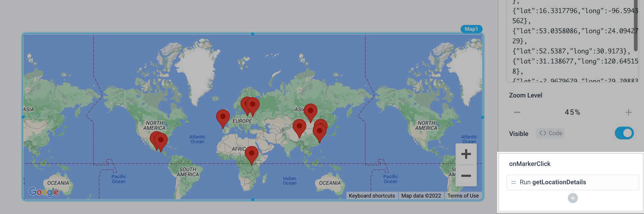Add another onMarkerClick action with plus icon

(573, 198)
